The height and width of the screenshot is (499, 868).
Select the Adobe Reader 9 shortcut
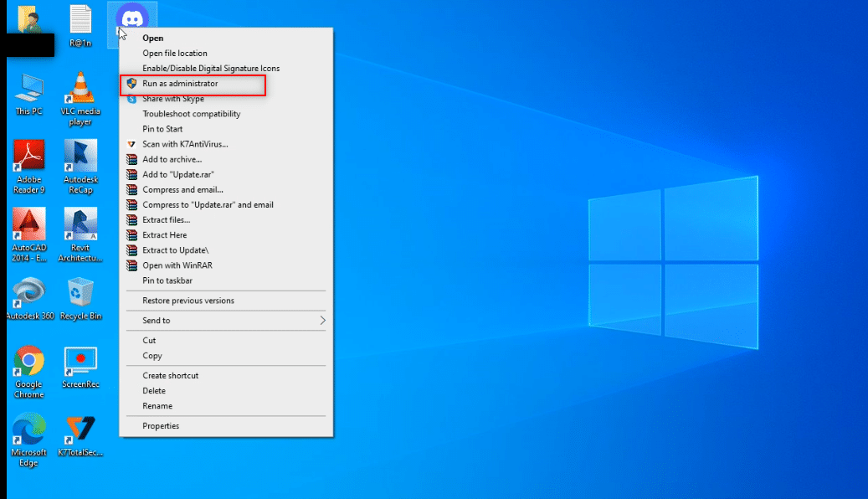28,166
